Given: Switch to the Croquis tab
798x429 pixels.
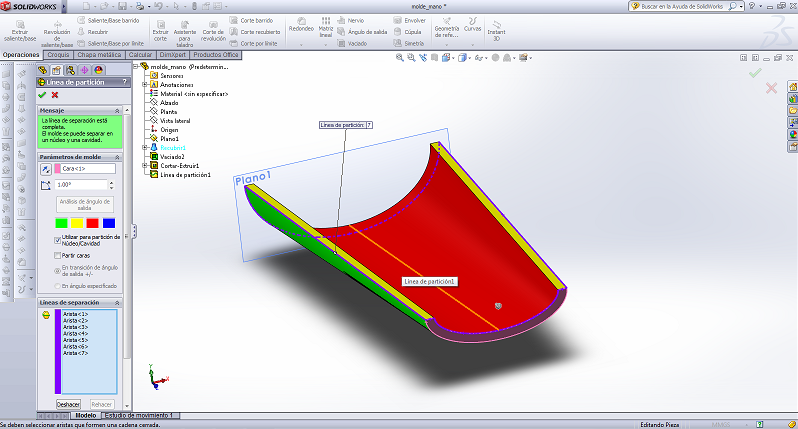Looking at the screenshot, I should coord(59,54).
